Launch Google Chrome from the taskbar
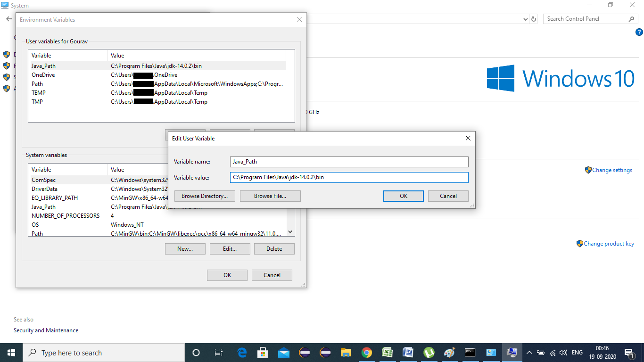This screenshot has width=644, height=362. coord(367,353)
